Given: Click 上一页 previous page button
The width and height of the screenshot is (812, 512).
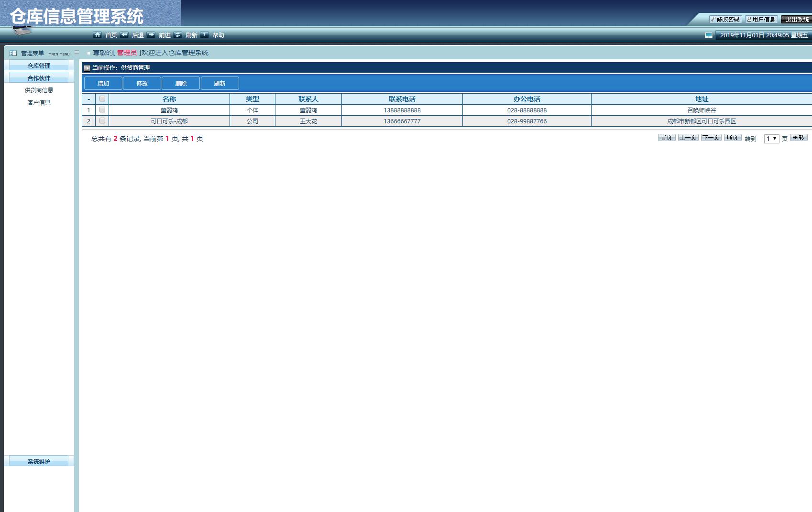Looking at the screenshot, I should (x=688, y=138).
